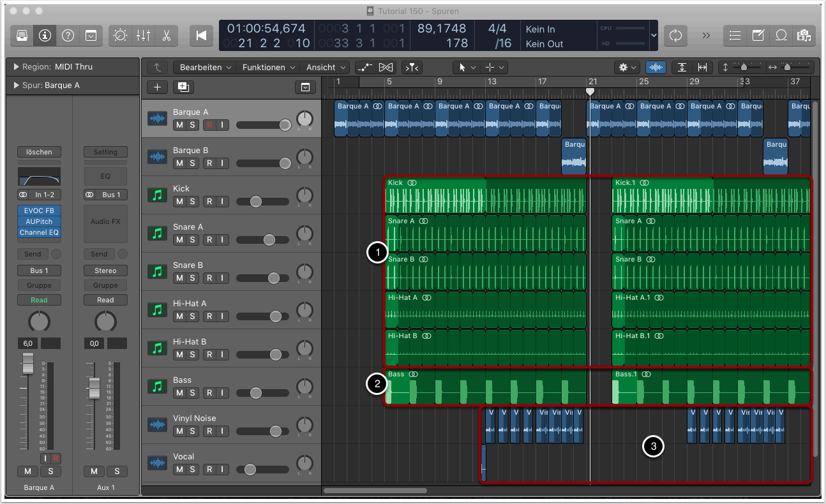Jump to project start with rewind button

tap(201, 36)
